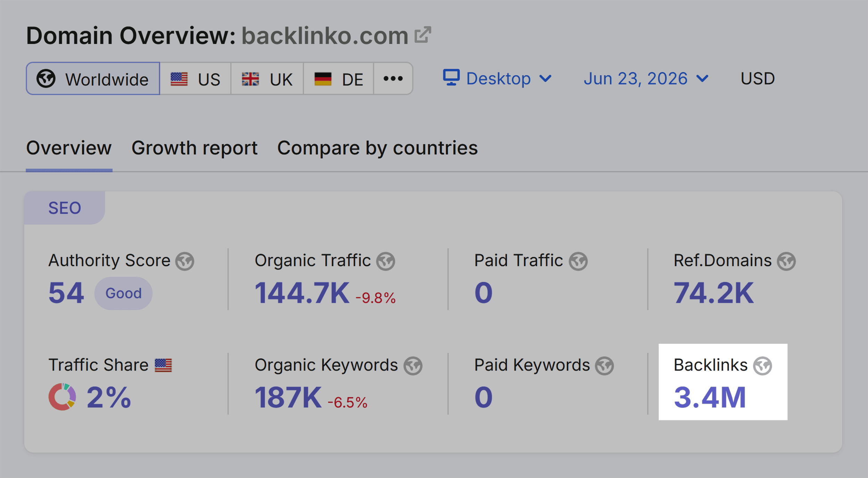
Task: Click the German flag icon in tabs
Action: coord(323,79)
